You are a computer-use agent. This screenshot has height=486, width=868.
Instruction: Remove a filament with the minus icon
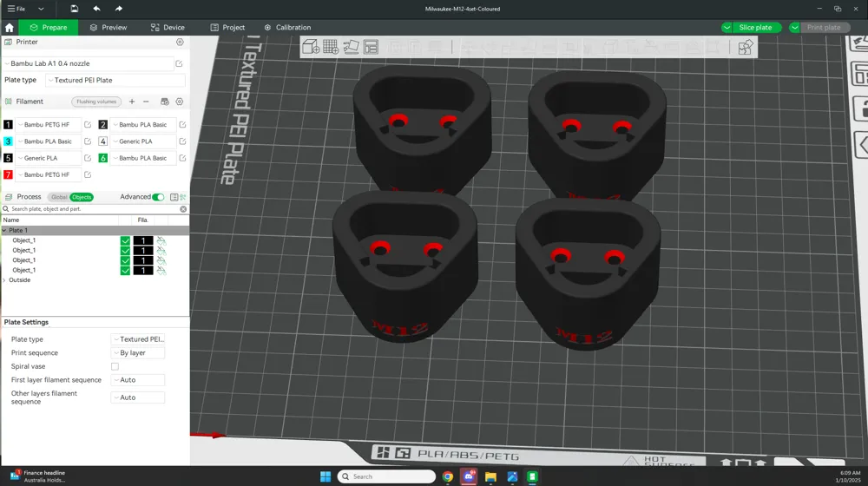tap(146, 102)
